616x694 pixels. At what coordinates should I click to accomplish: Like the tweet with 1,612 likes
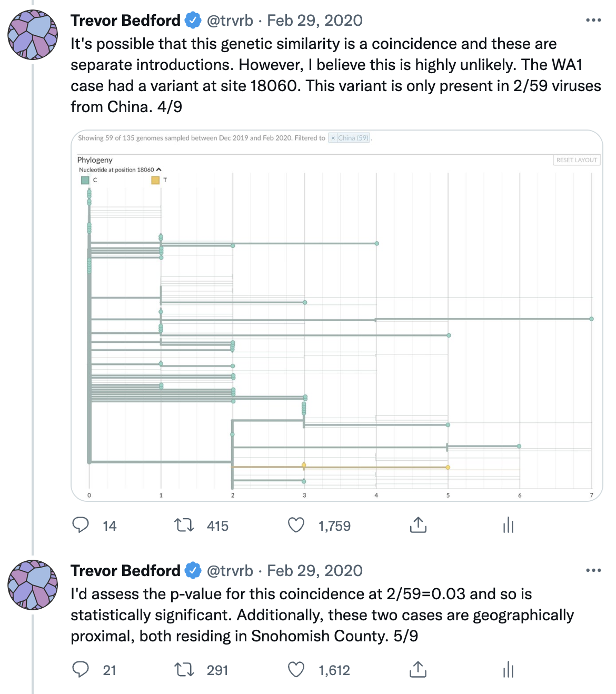[296, 669]
